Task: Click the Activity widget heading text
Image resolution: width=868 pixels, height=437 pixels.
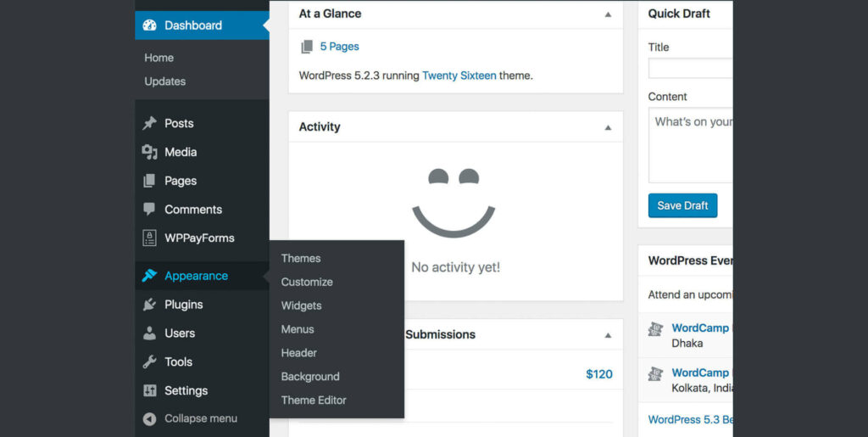Action: click(x=320, y=126)
